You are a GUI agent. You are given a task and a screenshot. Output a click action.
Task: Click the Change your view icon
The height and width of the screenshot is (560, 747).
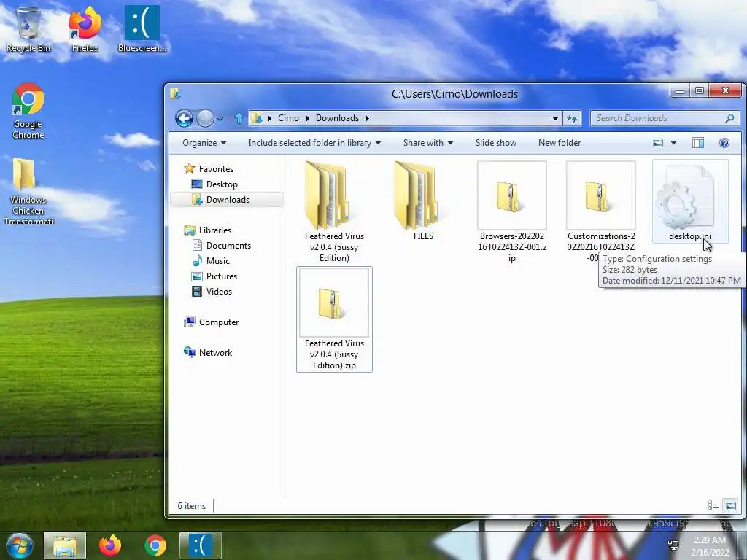658,143
